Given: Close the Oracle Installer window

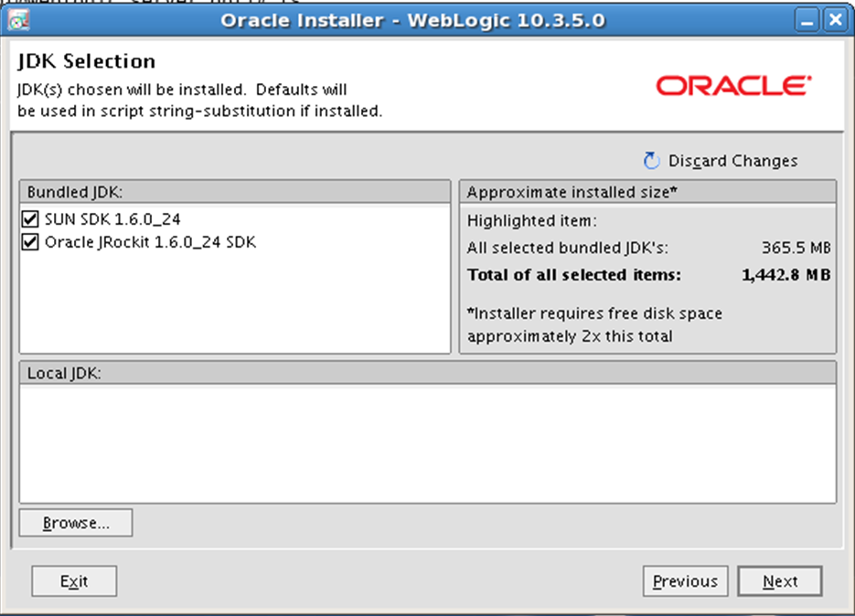Looking at the screenshot, I should (836, 21).
